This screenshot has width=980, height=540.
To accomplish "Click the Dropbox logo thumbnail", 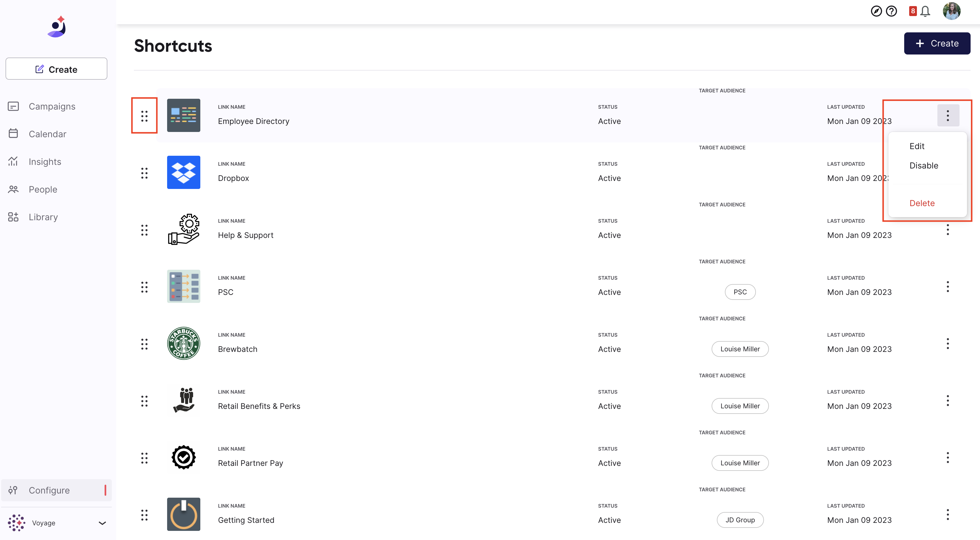I will point(183,172).
